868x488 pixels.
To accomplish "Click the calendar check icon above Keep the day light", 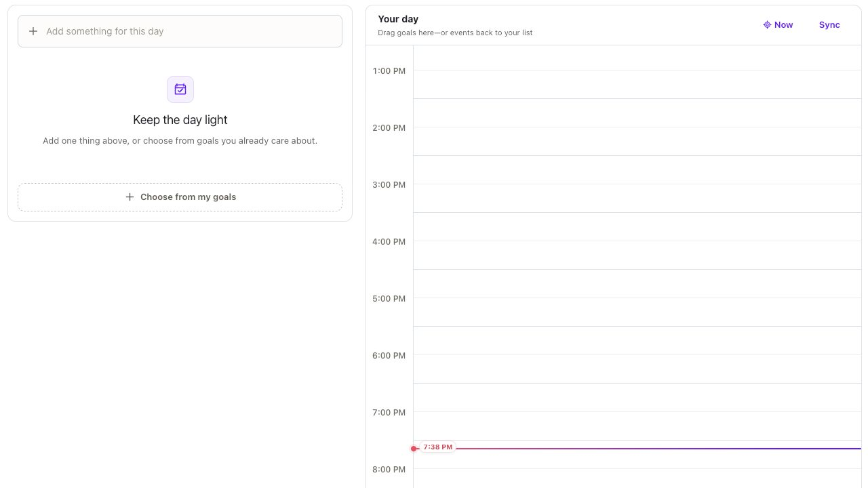I will click(180, 89).
